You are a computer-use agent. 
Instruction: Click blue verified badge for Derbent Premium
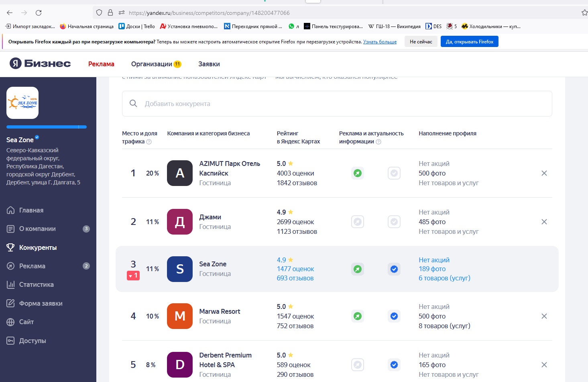click(x=394, y=365)
